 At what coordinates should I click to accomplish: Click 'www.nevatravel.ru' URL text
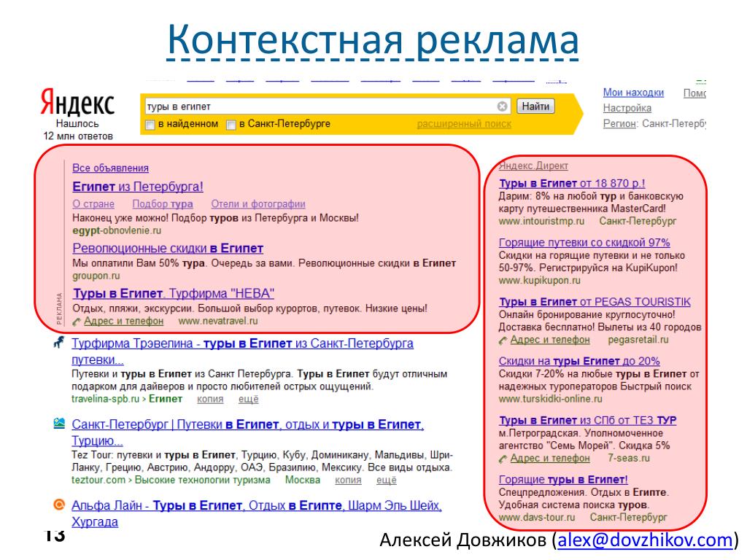coord(218,322)
